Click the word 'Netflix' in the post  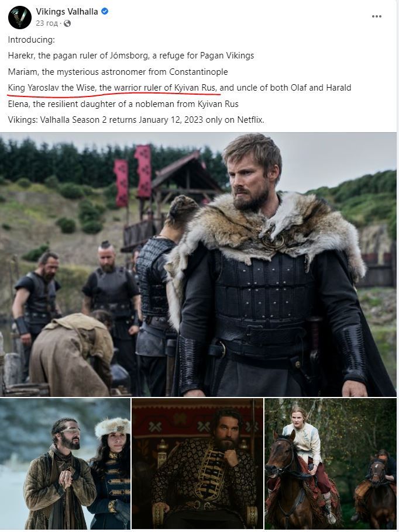(x=250, y=120)
